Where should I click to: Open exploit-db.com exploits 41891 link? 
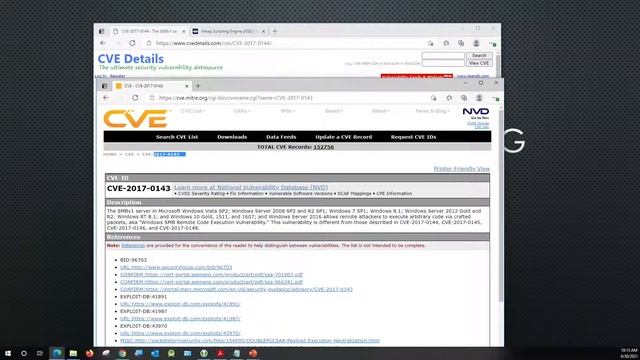180,304
